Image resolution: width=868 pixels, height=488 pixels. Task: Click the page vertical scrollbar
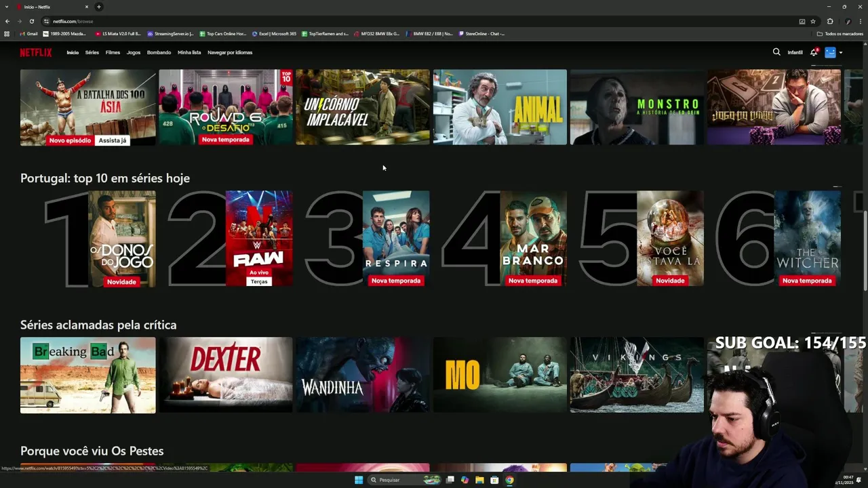865,251
